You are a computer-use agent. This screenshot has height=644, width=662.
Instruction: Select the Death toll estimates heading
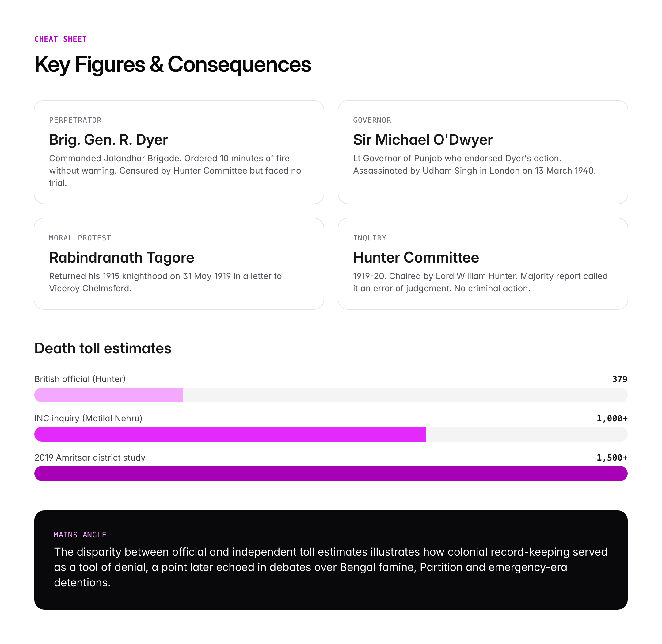click(103, 348)
